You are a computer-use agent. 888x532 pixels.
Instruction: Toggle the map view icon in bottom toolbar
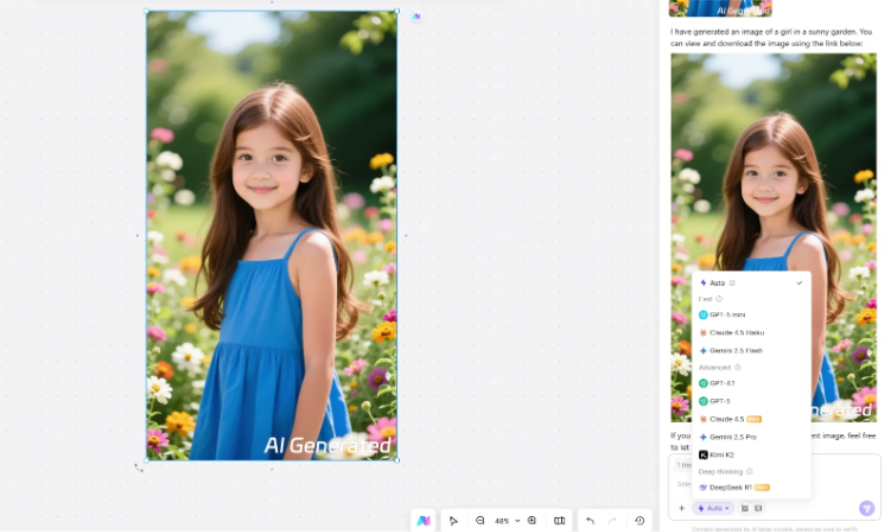click(559, 521)
